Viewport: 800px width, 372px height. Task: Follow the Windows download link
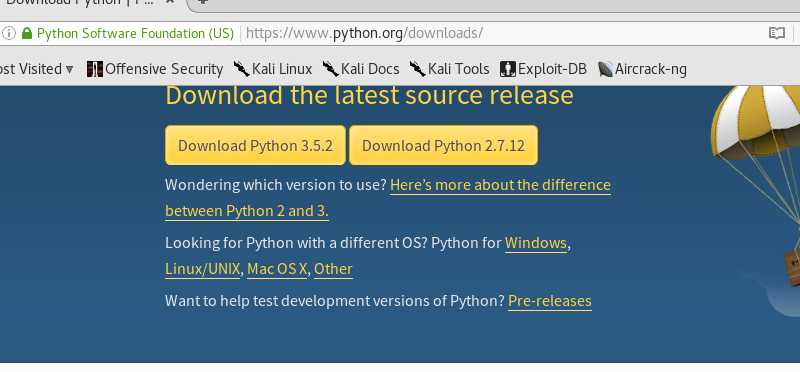tap(536, 243)
